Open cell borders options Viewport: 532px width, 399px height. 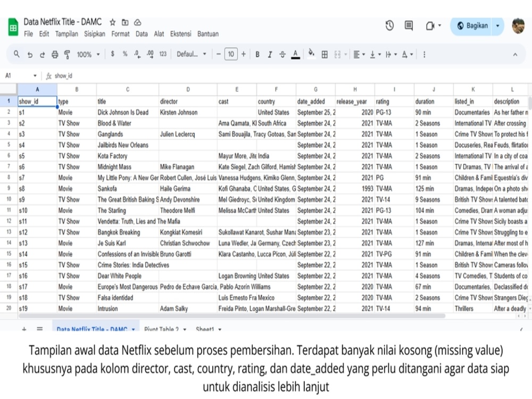pyautogui.click(x=325, y=54)
